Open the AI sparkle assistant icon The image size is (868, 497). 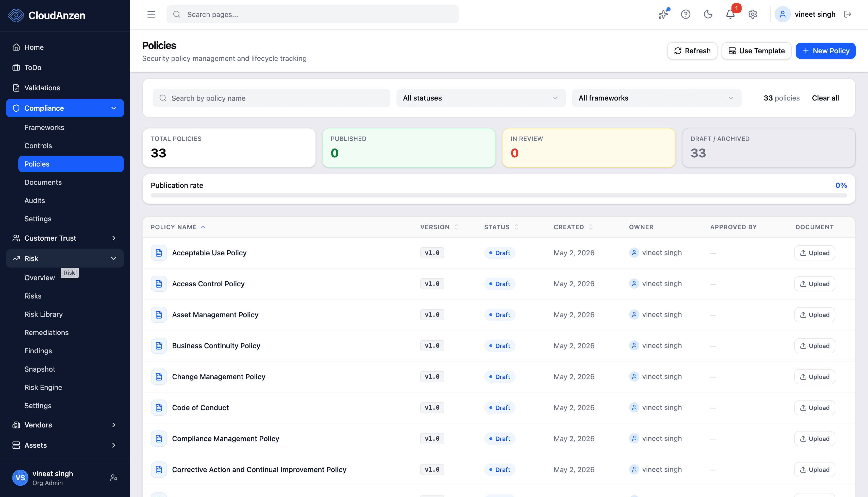click(663, 14)
